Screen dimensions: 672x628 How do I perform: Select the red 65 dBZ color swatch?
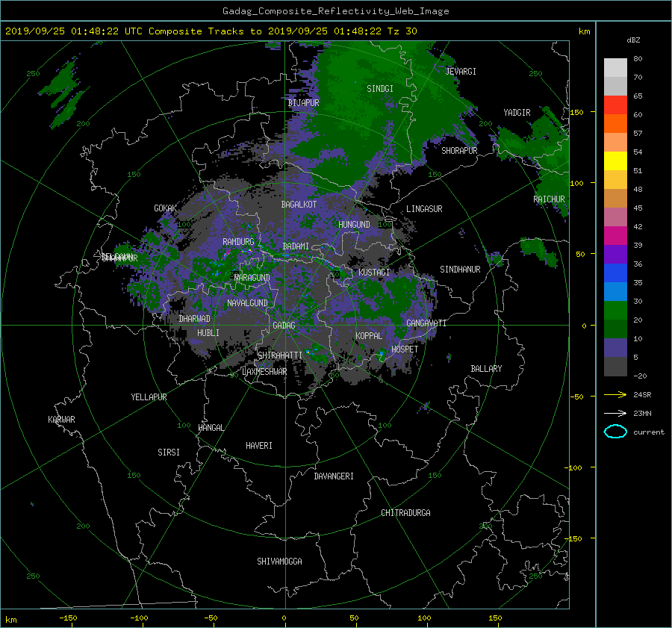[615, 105]
